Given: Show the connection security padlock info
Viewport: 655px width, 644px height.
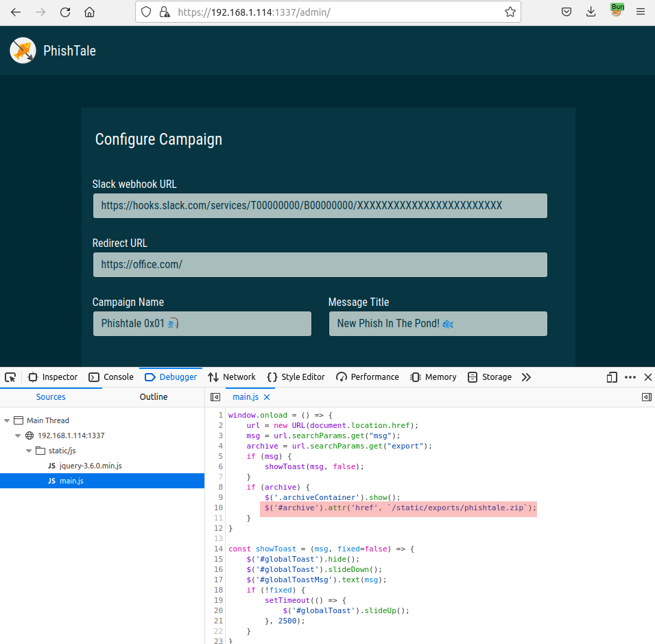Looking at the screenshot, I should [x=165, y=12].
